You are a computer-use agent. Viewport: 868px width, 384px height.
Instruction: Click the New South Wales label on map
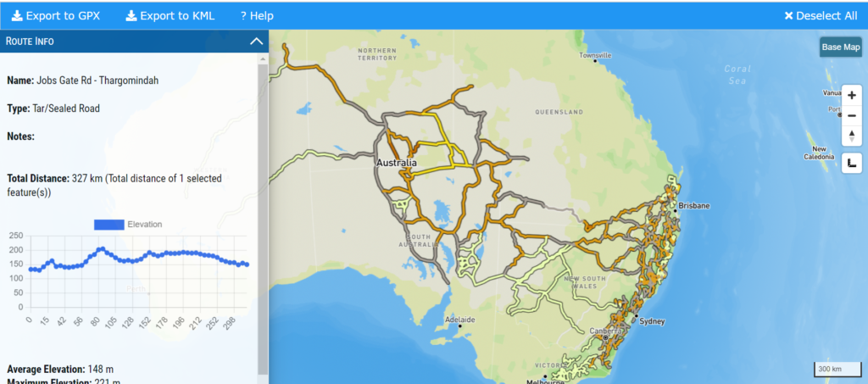pos(585,282)
